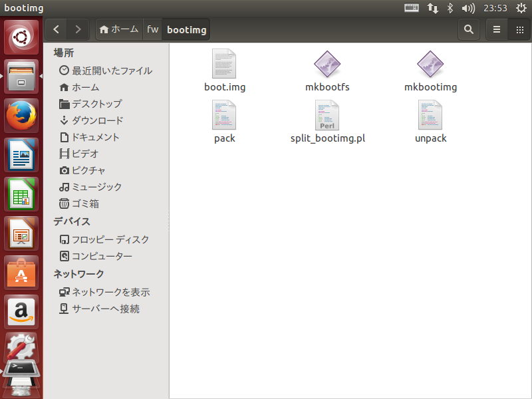Click the boot.img file name
This screenshot has width=532, height=399.
(225, 87)
